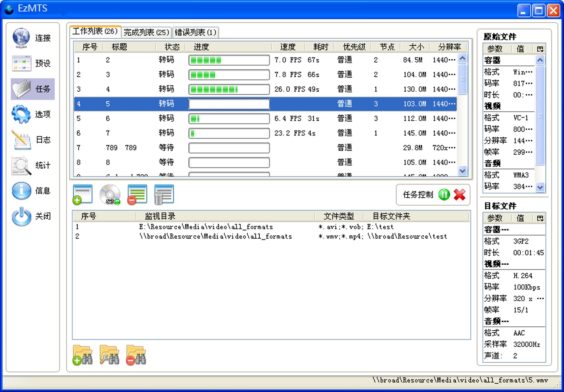Remove the watch folder with binoculars icon
Viewport: 564px width, 392px height.
[x=136, y=355]
